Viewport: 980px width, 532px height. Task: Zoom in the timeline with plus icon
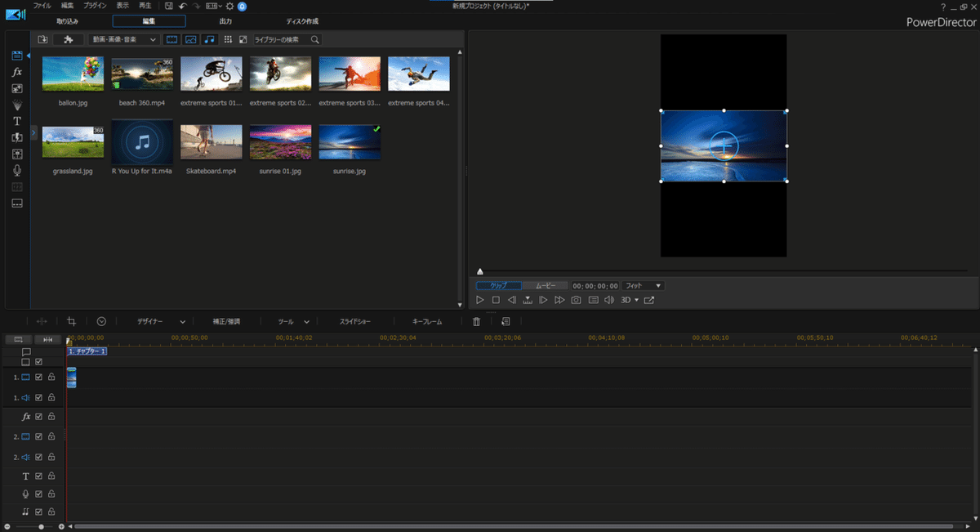point(61,526)
